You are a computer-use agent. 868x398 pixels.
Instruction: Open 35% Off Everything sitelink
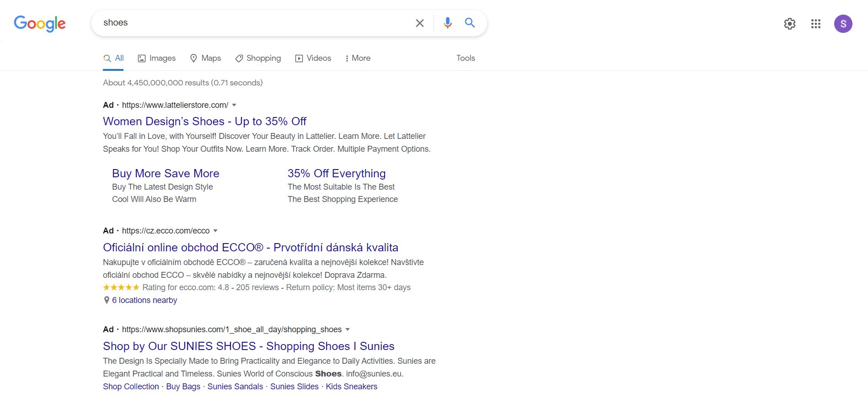click(x=337, y=174)
